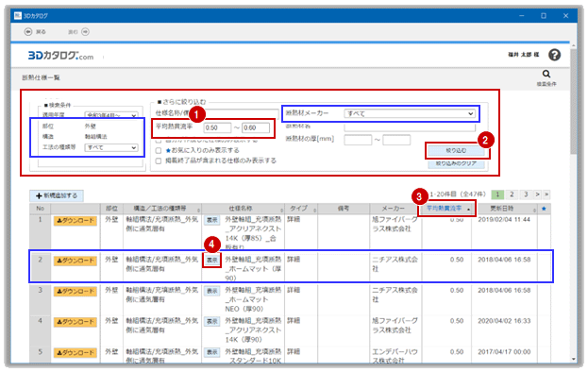Click the next page > button
Screen dimensions: 588x372
click(x=537, y=194)
